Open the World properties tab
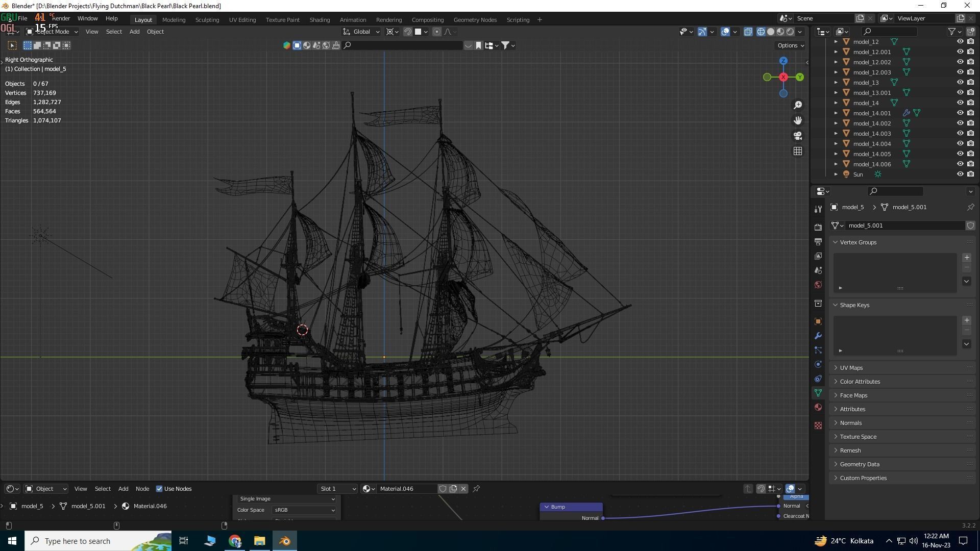This screenshot has width=980, height=551. [818, 284]
